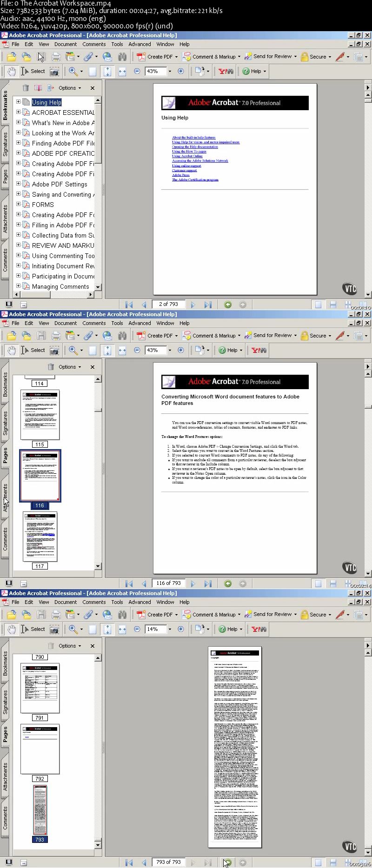Open Secure dropdown in bottom window toolbar
Image resolution: width=372 pixels, height=868 pixels.
[x=330, y=615]
